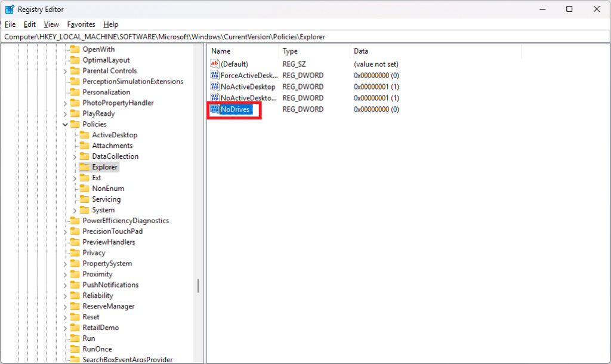Click the ActiveDesktop folder icon
Image resolution: width=611 pixels, height=364 pixels.
(x=84, y=135)
